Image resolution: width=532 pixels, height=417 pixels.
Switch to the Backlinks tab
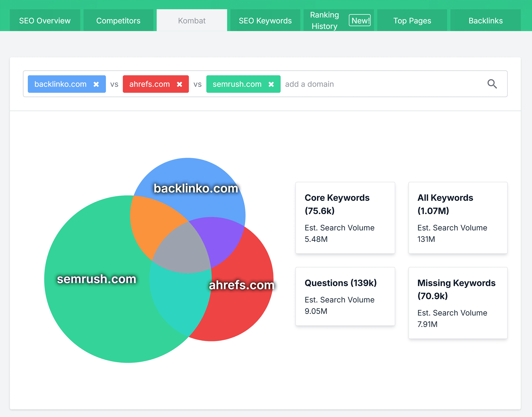[486, 20]
